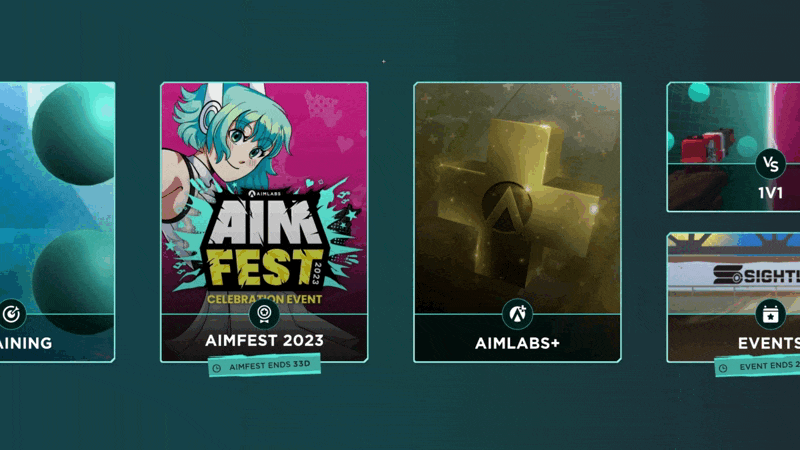Image resolution: width=800 pixels, height=450 pixels.
Task: Open the AIMLABS+ card label
Action: tap(517, 343)
